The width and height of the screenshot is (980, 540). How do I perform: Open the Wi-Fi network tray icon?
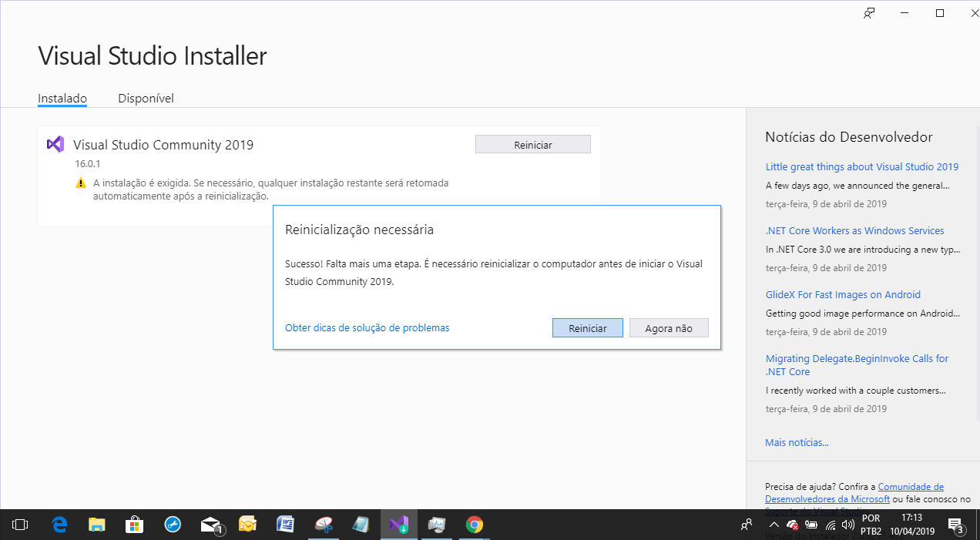831,525
